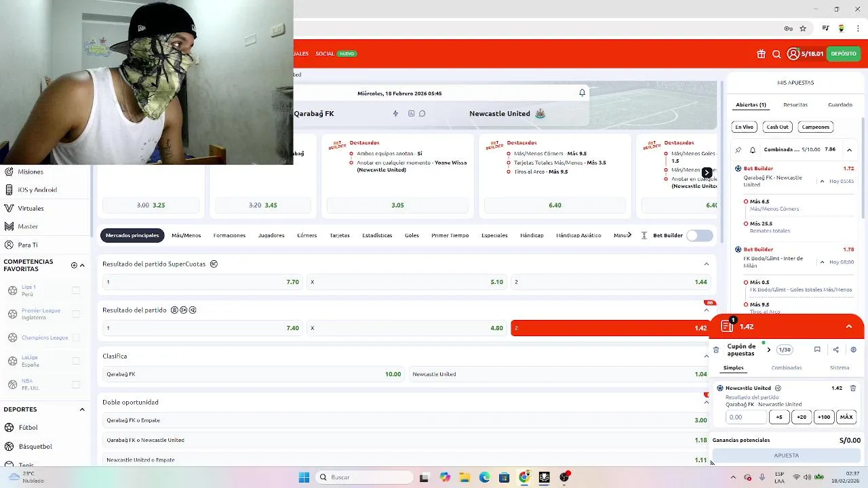Collapse the Combinada open bet

click(x=849, y=150)
